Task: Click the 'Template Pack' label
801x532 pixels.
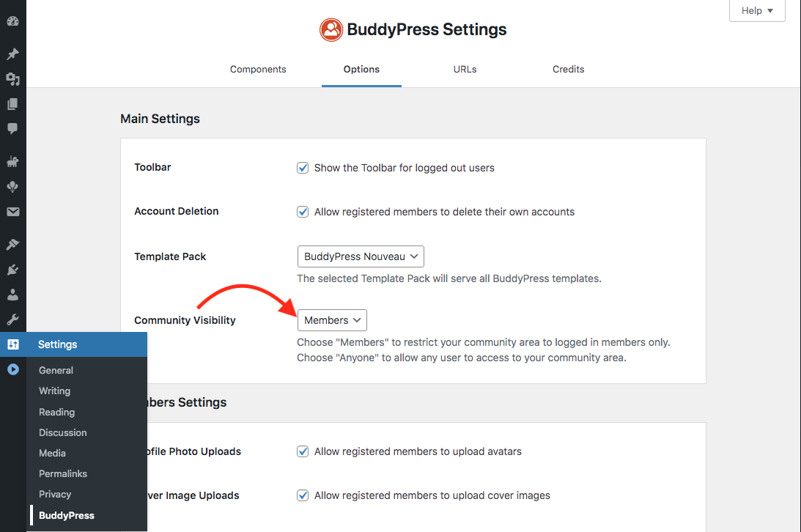Action: (x=170, y=256)
